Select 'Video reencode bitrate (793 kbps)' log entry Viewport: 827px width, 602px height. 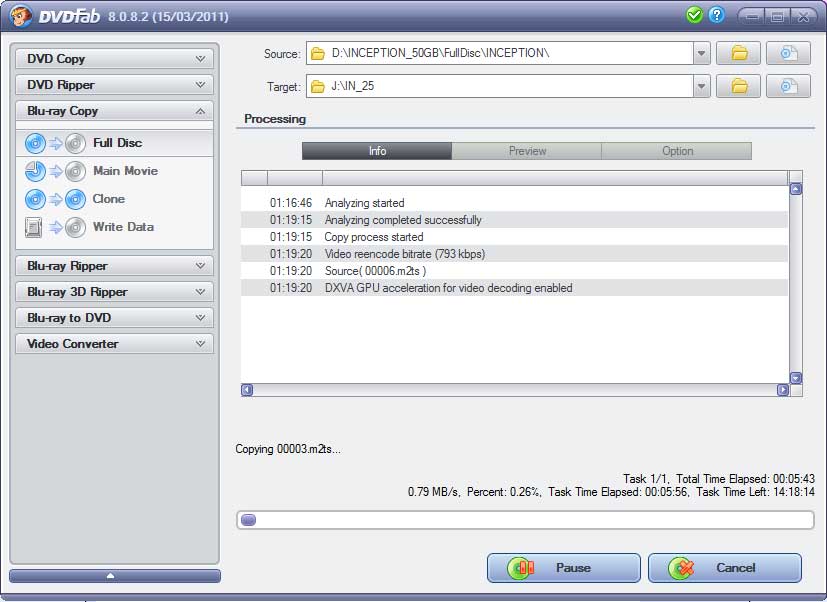(514, 254)
